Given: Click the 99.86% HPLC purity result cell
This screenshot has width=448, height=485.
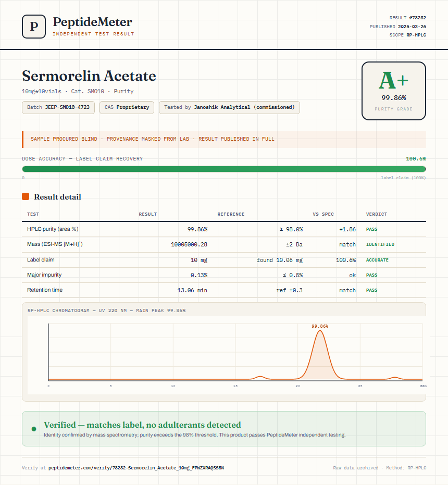Looking at the screenshot, I should click(197, 229).
